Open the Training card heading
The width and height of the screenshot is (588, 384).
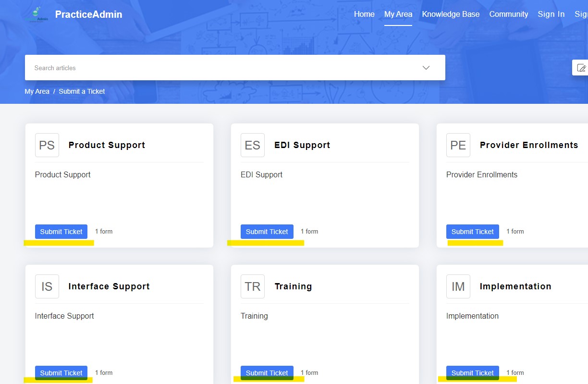293,286
